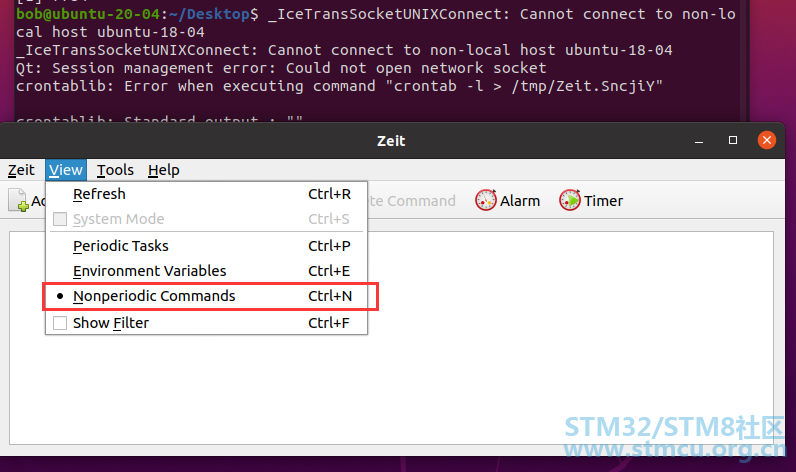Screen dimensions: 796x472
Task: Minimize the Zeit window
Action: pyautogui.click(x=699, y=141)
